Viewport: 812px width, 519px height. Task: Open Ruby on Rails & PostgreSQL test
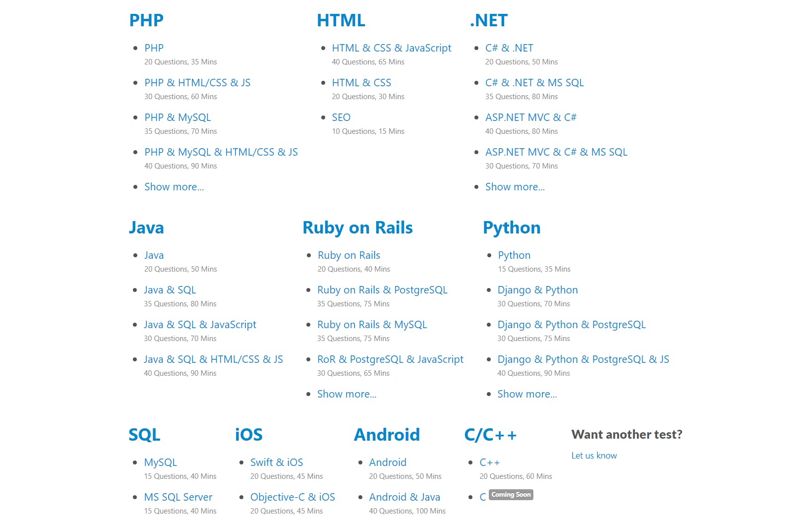click(382, 290)
